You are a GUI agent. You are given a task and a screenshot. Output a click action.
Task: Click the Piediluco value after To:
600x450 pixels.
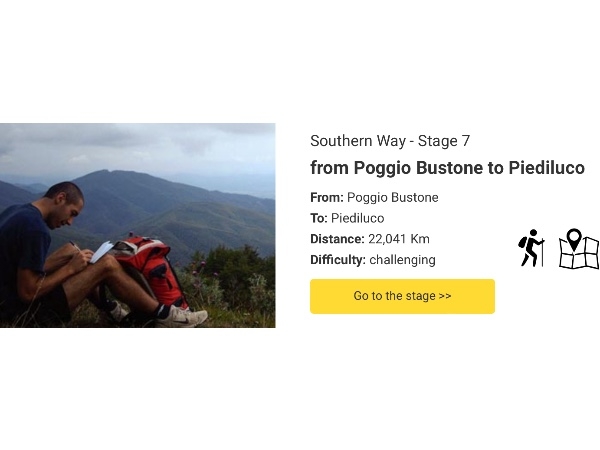click(x=357, y=218)
